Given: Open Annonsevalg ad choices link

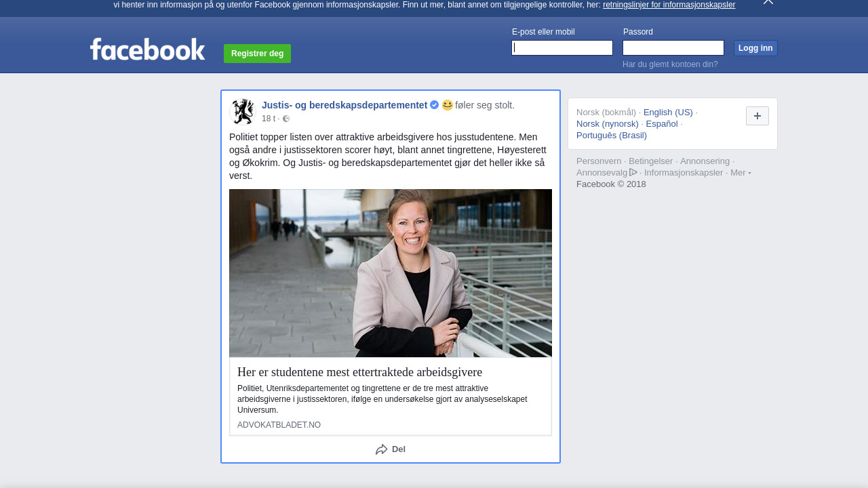Looking at the screenshot, I should point(606,173).
